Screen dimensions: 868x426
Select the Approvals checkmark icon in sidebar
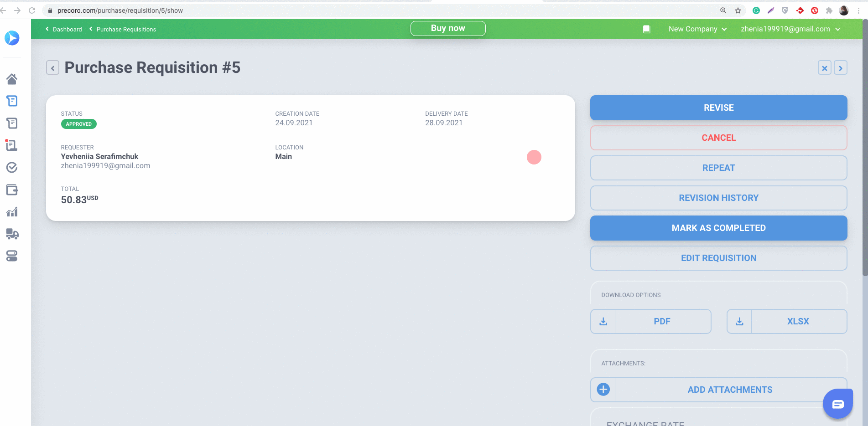tap(12, 167)
